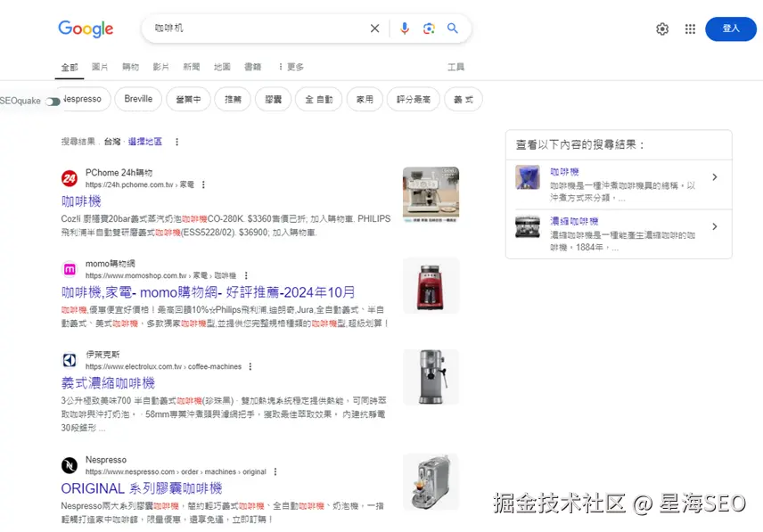Expand the 咖啡機 topic chevron
Image resolution: width=763 pixels, height=532 pixels.
pos(714,177)
